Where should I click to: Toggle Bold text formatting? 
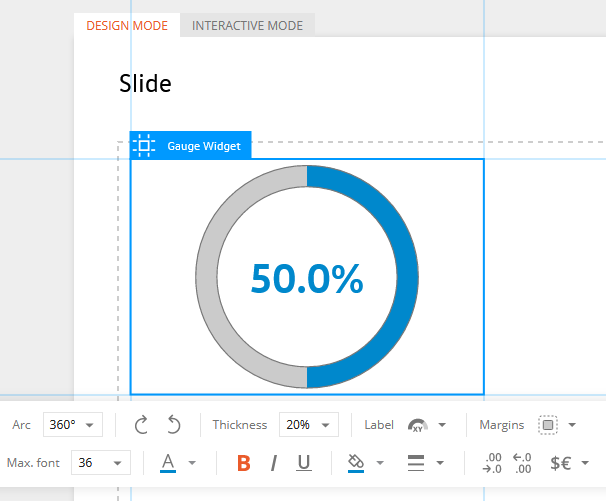[x=244, y=463]
